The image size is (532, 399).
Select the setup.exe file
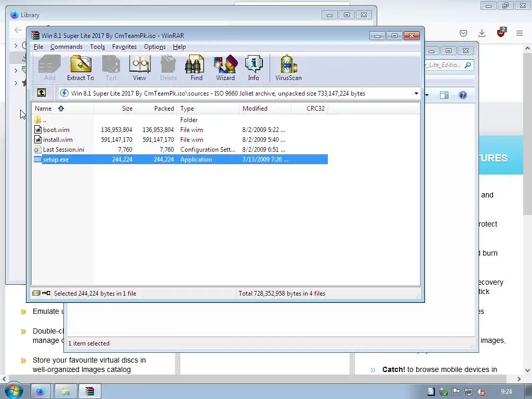(x=180, y=159)
